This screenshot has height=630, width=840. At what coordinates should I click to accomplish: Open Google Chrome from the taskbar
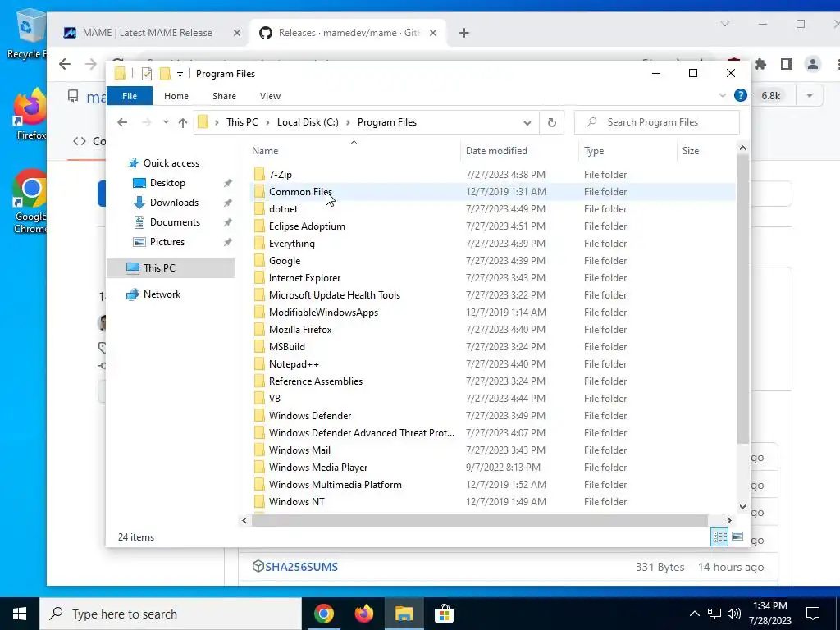click(x=323, y=614)
